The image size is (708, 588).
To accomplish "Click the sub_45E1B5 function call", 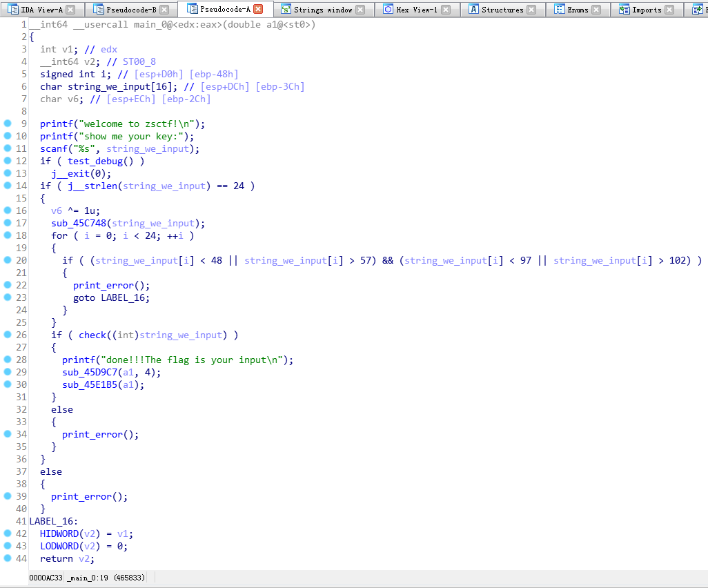I will point(90,385).
